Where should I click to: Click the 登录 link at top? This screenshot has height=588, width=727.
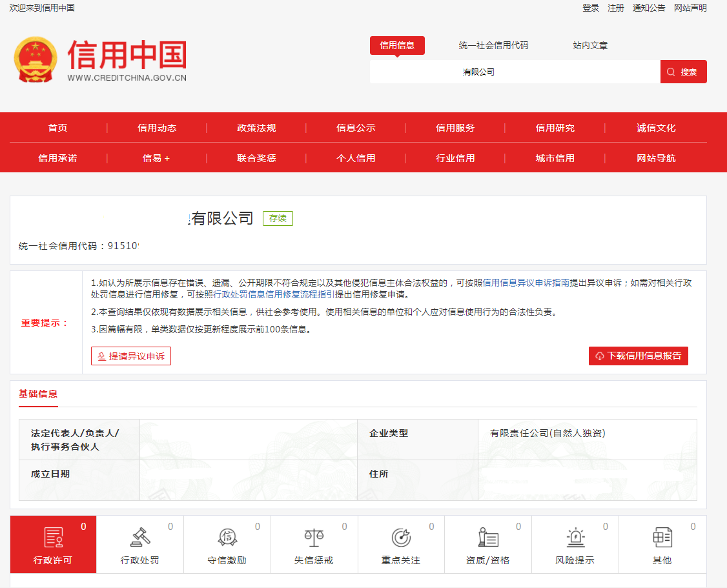point(591,8)
